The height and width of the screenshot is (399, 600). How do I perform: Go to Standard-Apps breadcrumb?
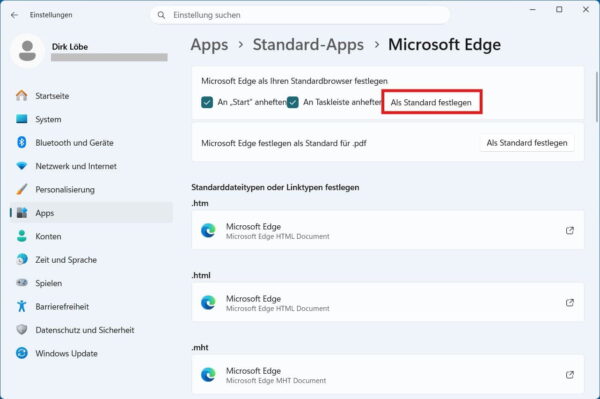click(x=308, y=45)
